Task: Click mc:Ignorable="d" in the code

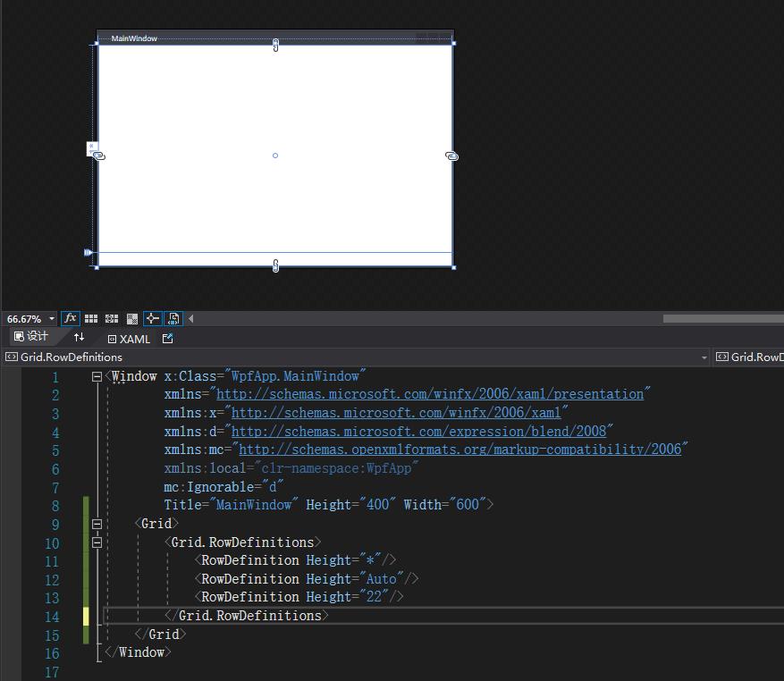Action: 223,487
